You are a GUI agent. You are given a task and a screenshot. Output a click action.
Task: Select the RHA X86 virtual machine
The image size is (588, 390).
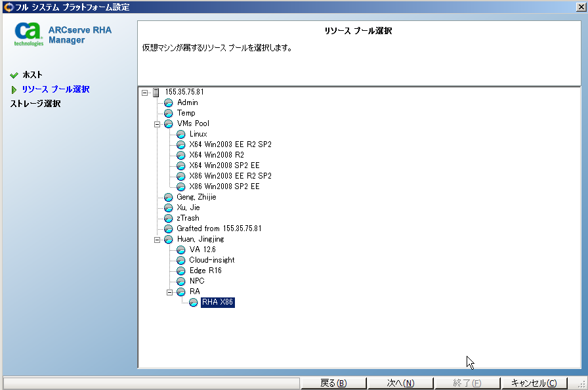[218, 302]
